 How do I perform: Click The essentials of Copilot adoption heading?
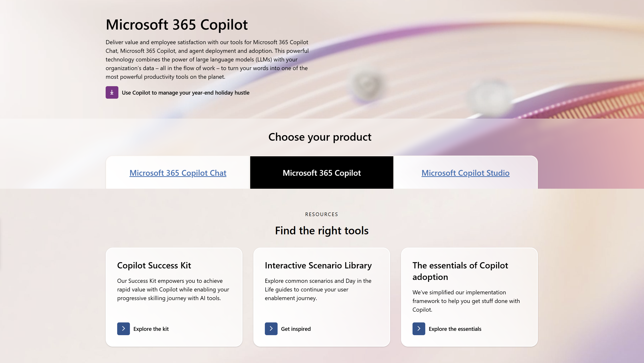(460, 271)
